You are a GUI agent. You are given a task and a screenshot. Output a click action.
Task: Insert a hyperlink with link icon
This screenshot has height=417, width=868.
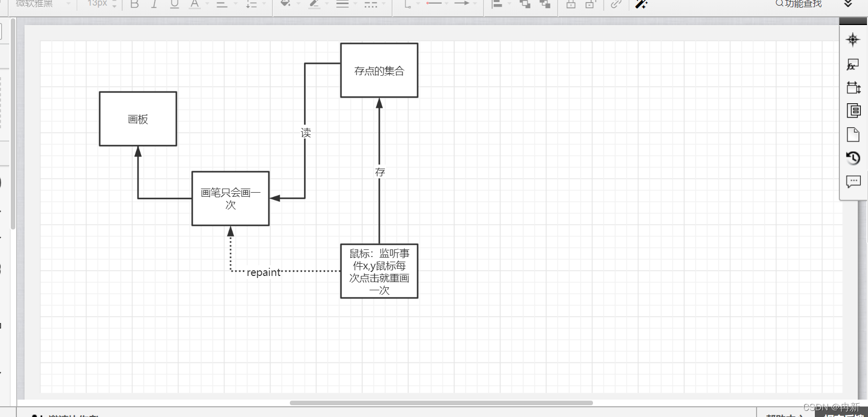click(616, 4)
